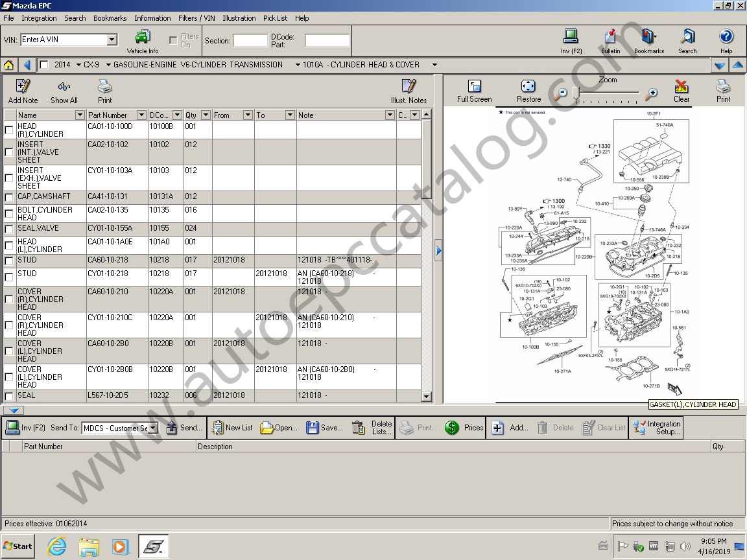
Task: Open the Pick List menu
Action: 275,18
